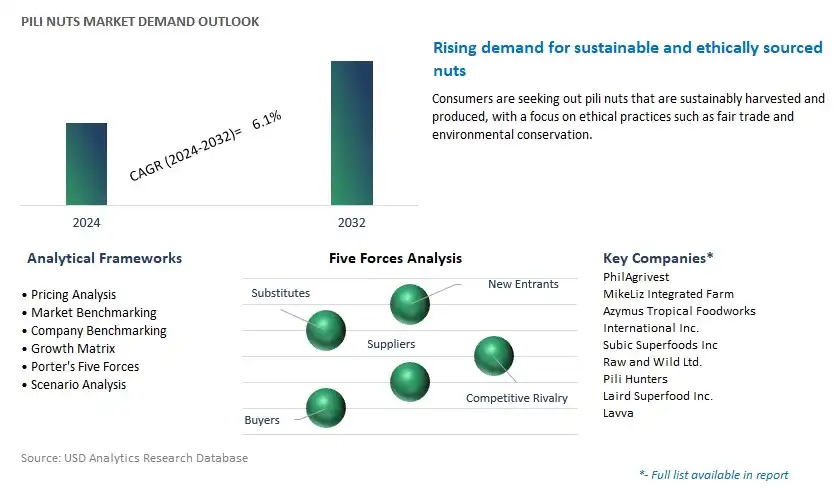Click the Five Forces Analysis heading
The width and height of the screenshot is (837, 488).
[x=396, y=258]
